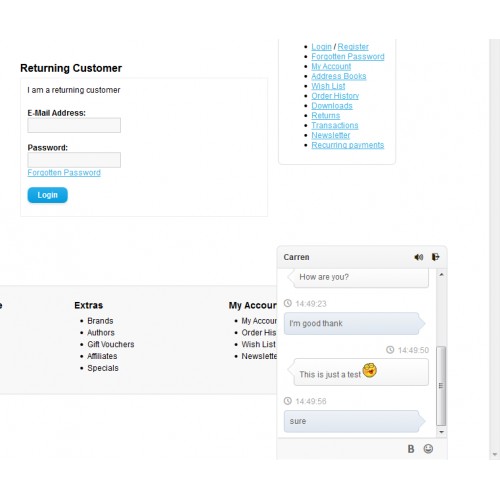Viewport: 500px width, 500px height.
Task: Toggle bold text in chat toolbar
Action: click(x=411, y=449)
